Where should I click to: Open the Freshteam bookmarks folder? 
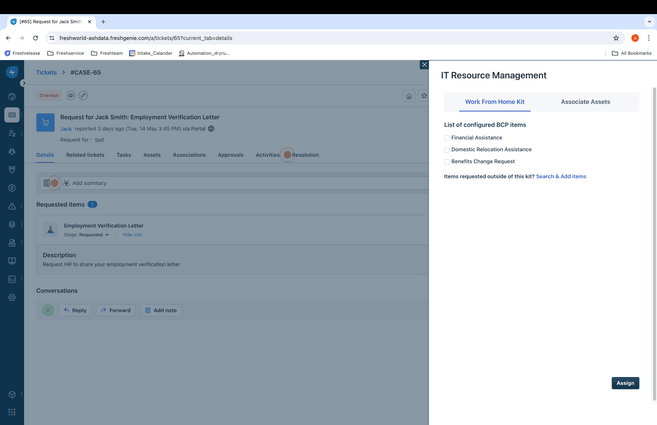click(x=107, y=53)
